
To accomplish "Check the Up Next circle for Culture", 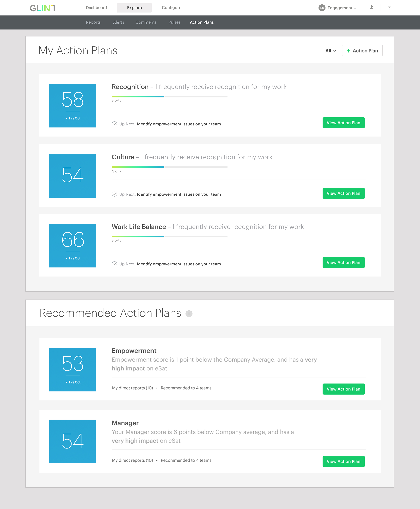I will point(114,194).
